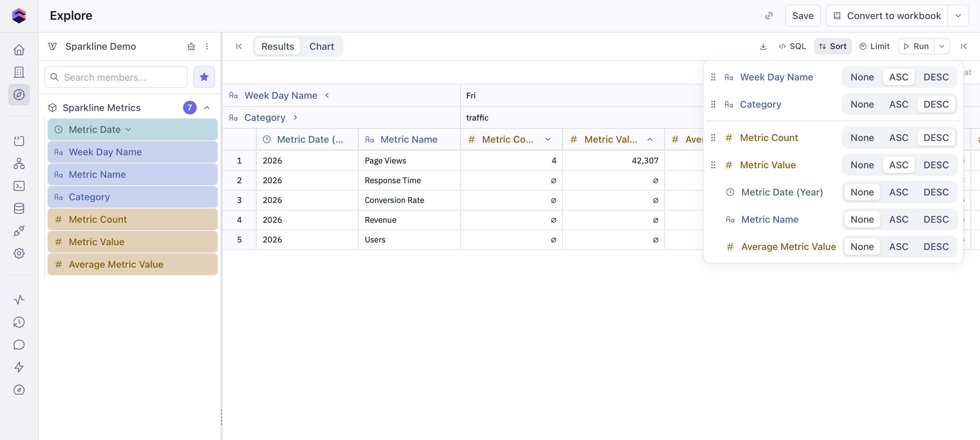The height and width of the screenshot is (440, 980).
Task: Open the Home icon in sidebar
Action: tap(19, 50)
